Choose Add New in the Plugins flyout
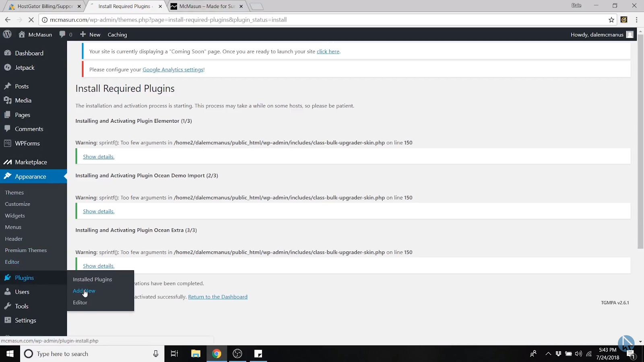This screenshot has height=362, width=644. click(84, 291)
